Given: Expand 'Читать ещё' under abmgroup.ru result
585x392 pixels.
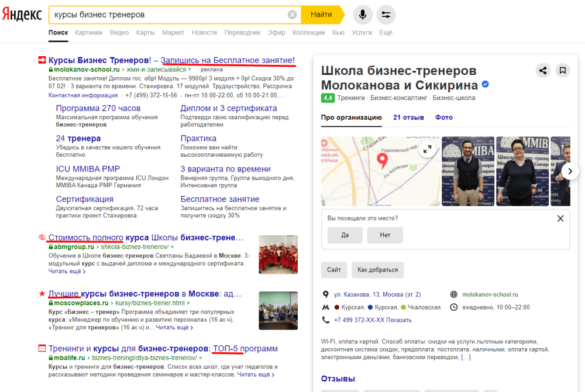Looking at the screenshot, I should pos(67,271).
